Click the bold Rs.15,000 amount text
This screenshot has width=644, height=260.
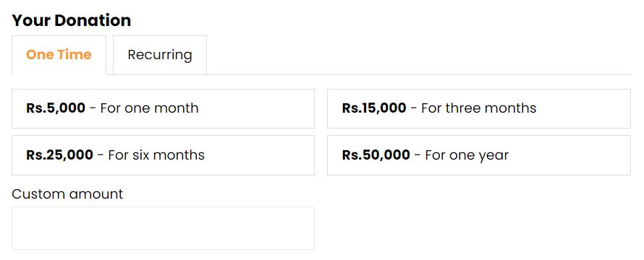[374, 108]
